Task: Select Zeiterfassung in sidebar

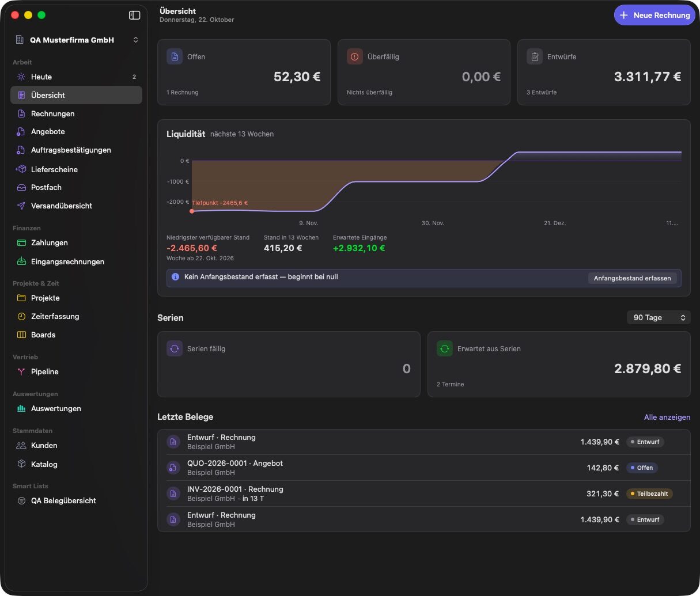Action: tap(76, 316)
